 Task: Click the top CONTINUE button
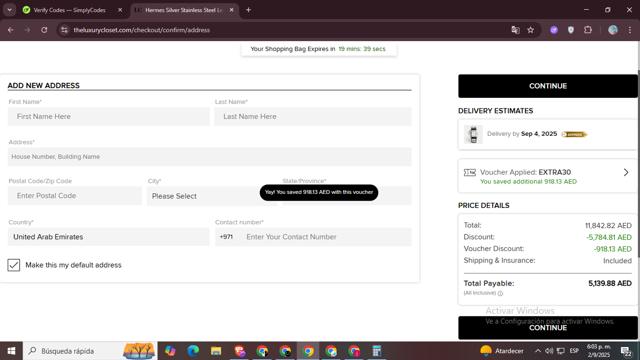point(548,86)
